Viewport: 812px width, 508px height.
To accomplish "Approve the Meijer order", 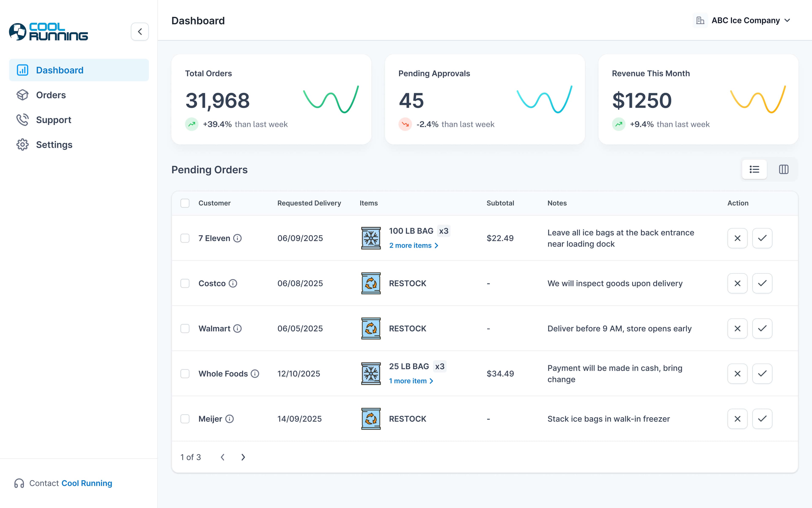I will point(762,419).
